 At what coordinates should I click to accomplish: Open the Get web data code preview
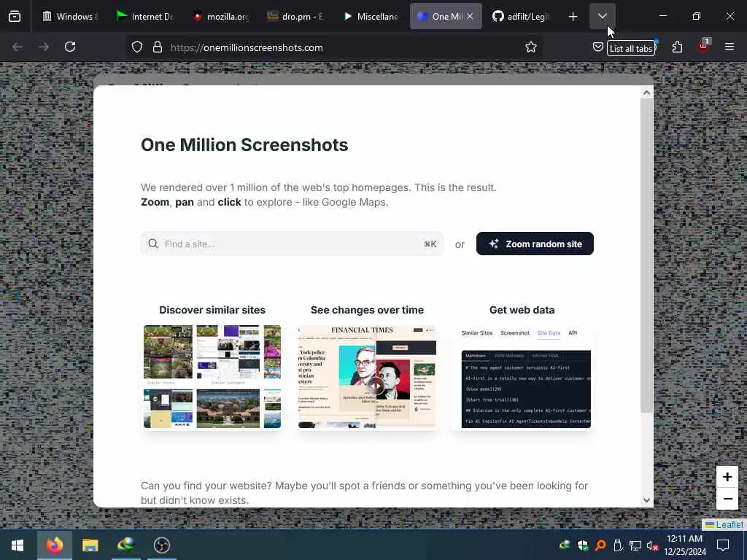526,389
